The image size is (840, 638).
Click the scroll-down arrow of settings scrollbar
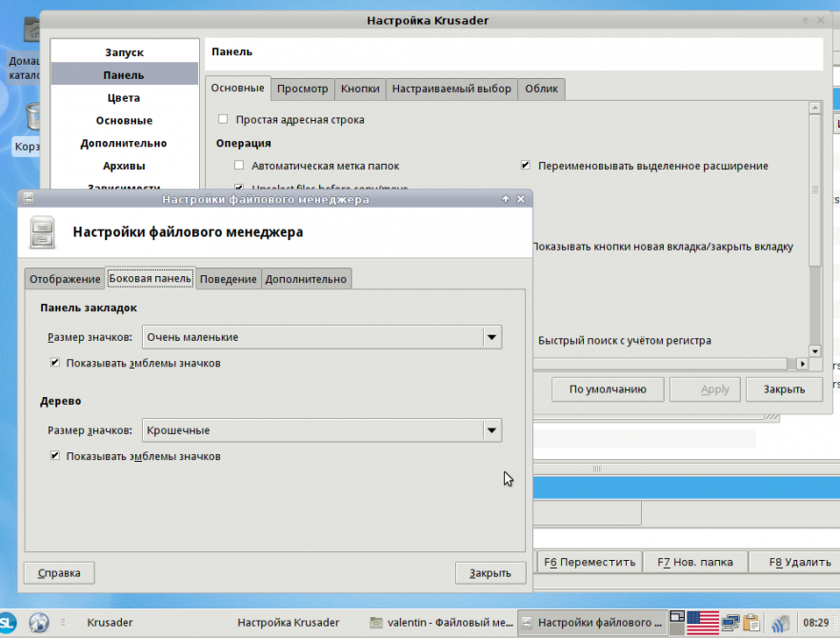click(x=814, y=350)
